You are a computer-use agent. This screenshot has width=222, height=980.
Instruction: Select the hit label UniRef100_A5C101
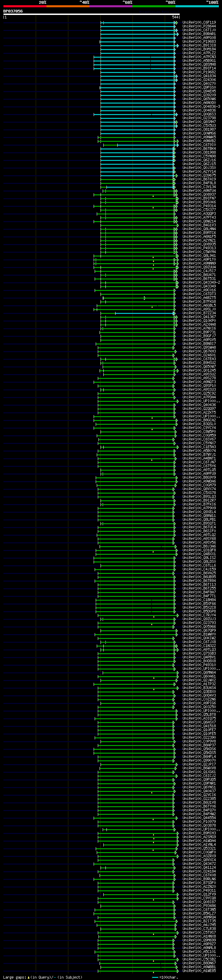point(199,952)
